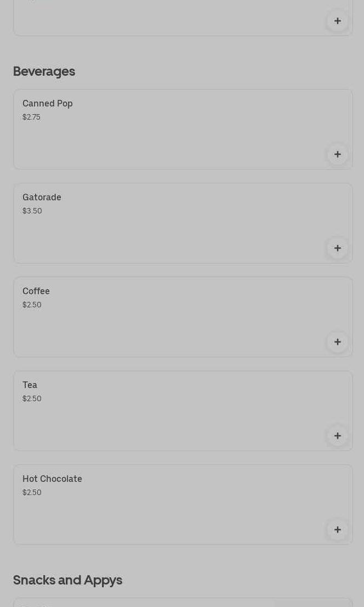The height and width of the screenshot is (607, 364).
Task: Open the Canned Pop item title
Action: (48, 104)
